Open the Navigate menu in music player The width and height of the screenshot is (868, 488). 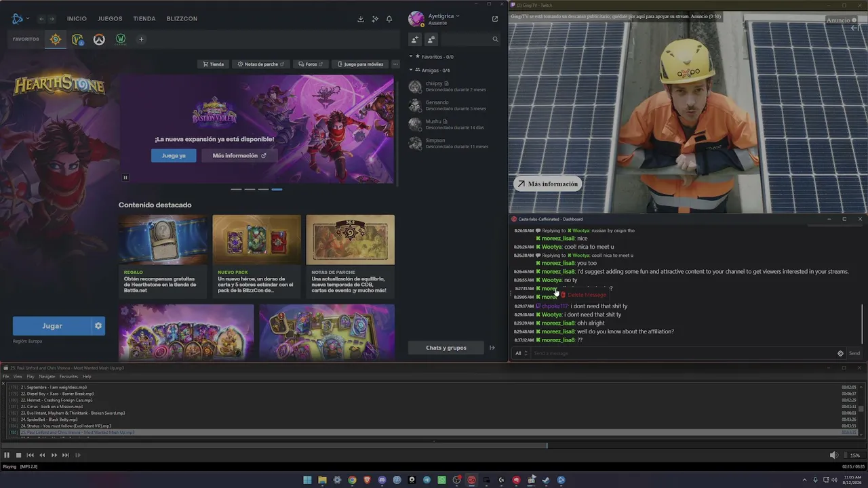(x=47, y=377)
